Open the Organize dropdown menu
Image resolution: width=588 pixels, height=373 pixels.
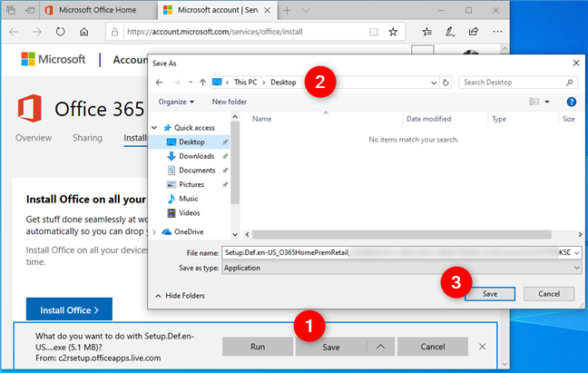pos(177,102)
